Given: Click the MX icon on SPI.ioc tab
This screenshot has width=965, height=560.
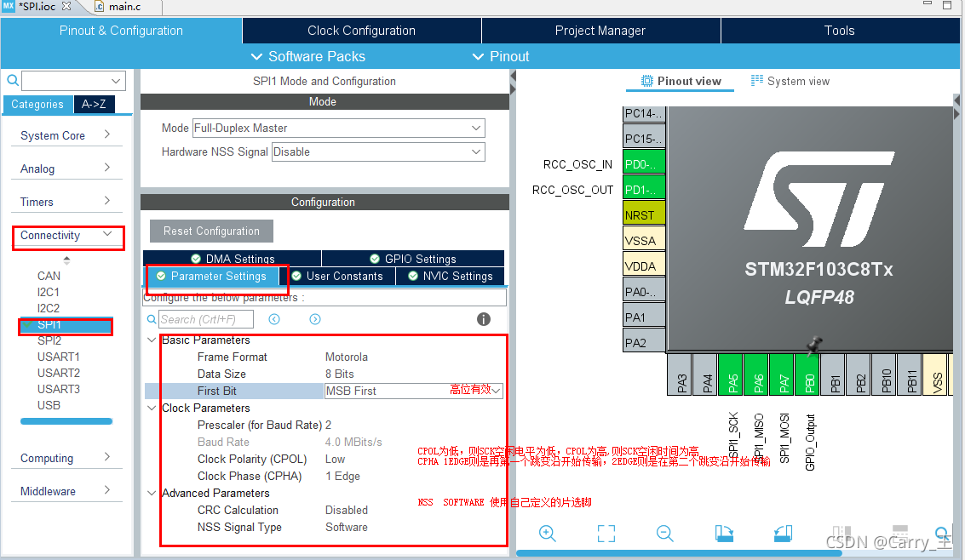Looking at the screenshot, I should coord(8,6).
